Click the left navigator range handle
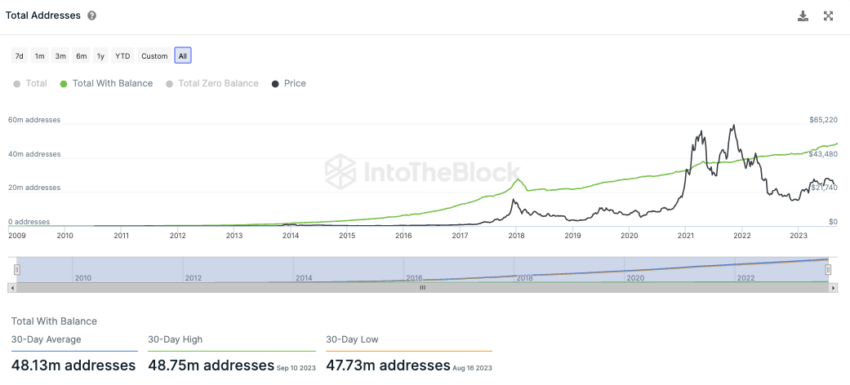 tap(17, 270)
